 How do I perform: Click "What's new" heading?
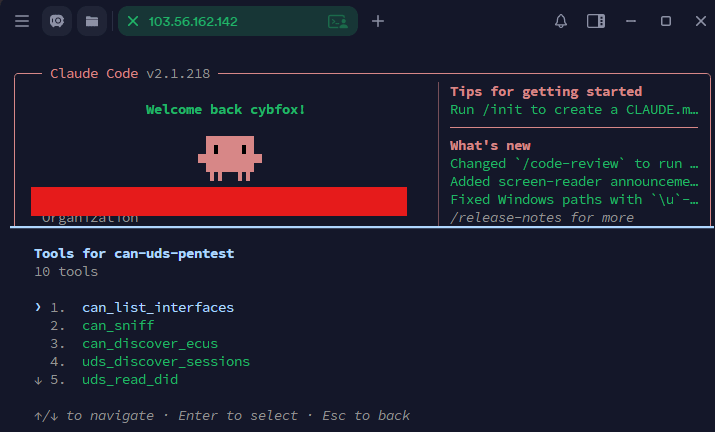coord(490,146)
